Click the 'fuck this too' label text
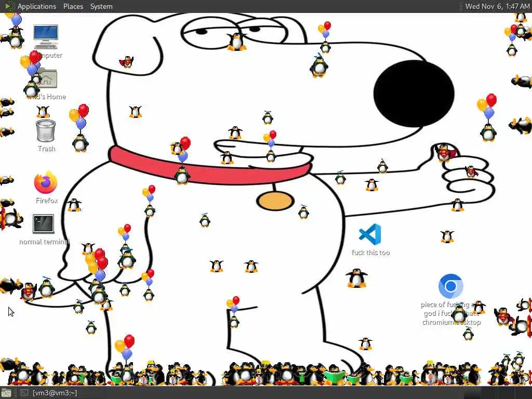Screen dimensions: 532x399 click(x=370, y=252)
